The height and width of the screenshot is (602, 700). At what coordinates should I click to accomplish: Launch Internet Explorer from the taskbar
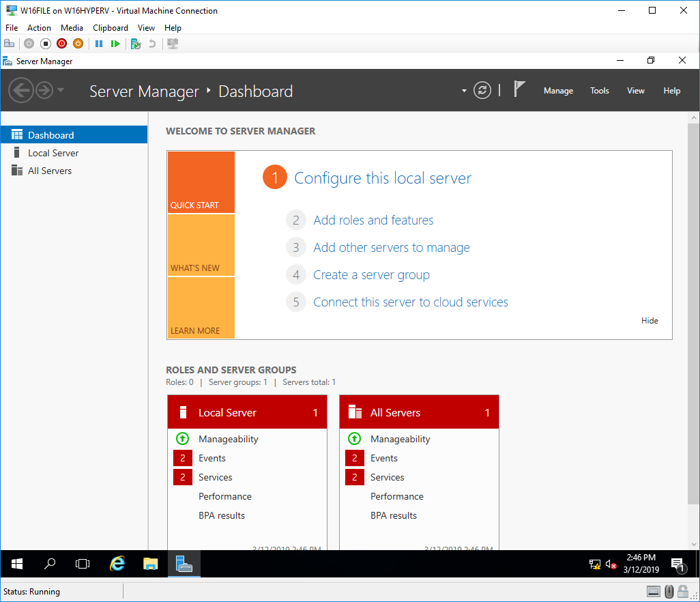[x=117, y=564]
